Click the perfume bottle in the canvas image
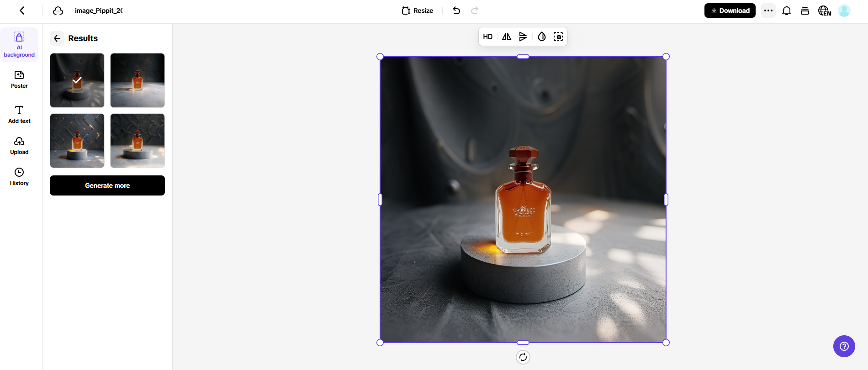The image size is (868, 370). [x=524, y=200]
